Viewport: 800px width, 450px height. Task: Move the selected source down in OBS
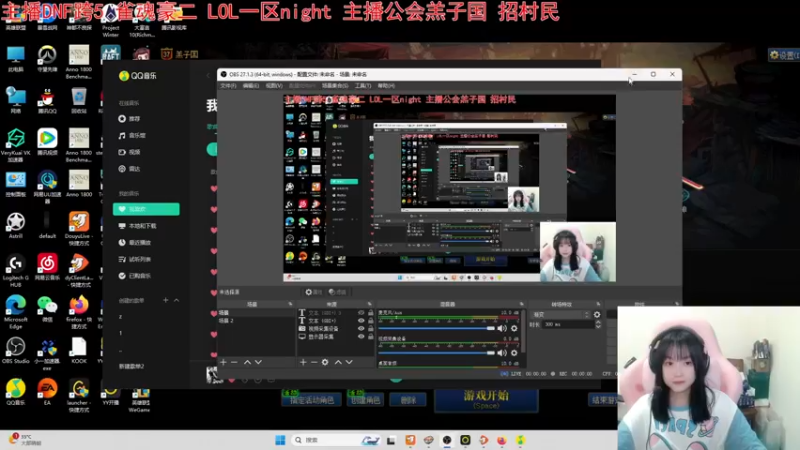(349, 362)
